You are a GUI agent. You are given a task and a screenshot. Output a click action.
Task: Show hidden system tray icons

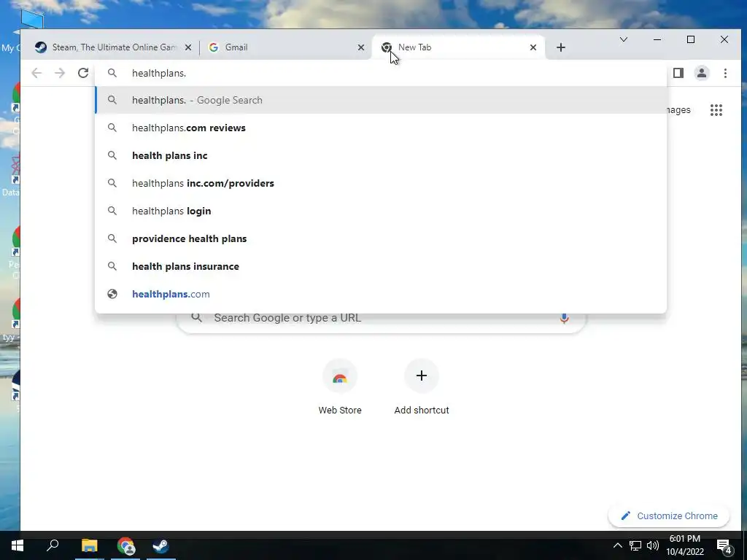[x=617, y=545]
